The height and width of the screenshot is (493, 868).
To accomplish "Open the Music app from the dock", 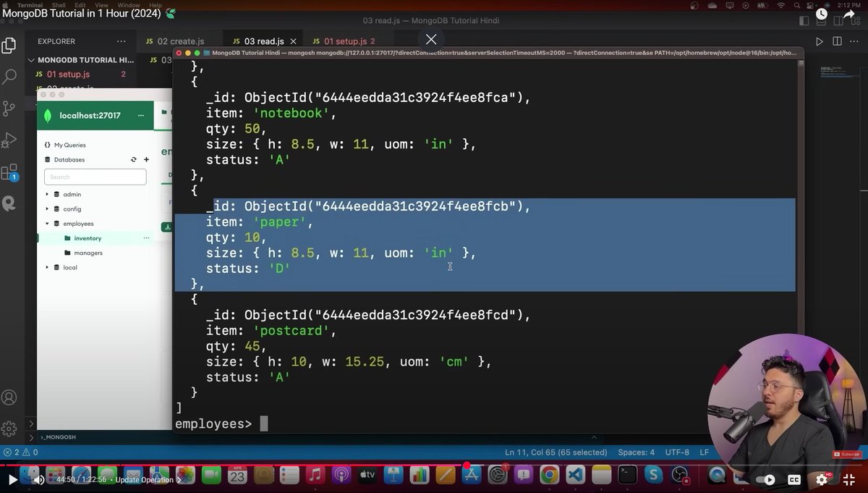I will [x=315, y=475].
